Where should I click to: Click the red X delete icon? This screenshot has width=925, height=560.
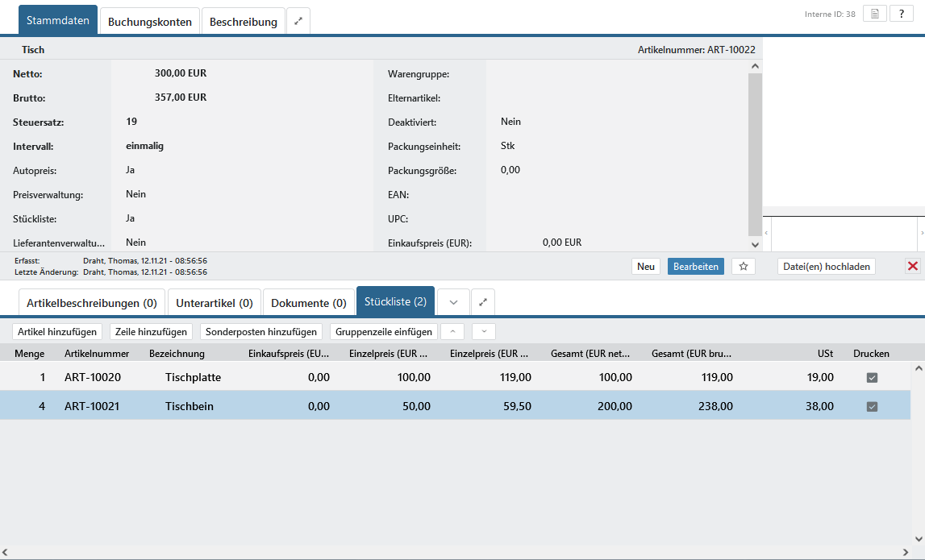coord(913,267)
